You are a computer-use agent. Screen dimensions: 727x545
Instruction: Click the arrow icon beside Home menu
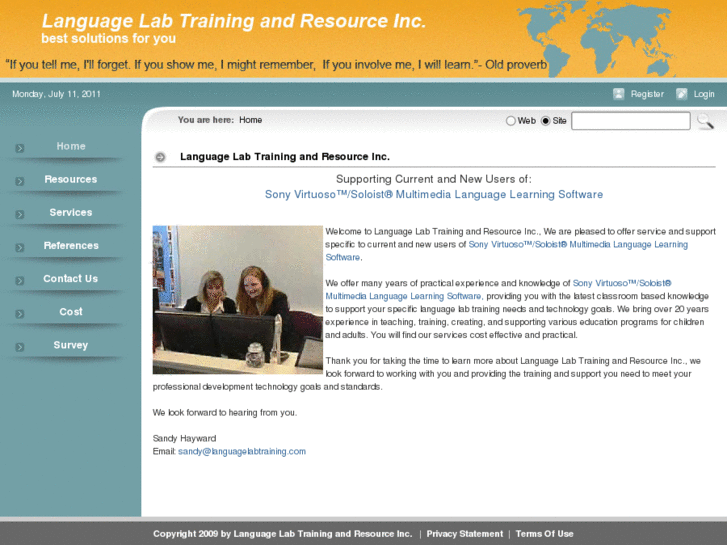click(x=19, y=148)
